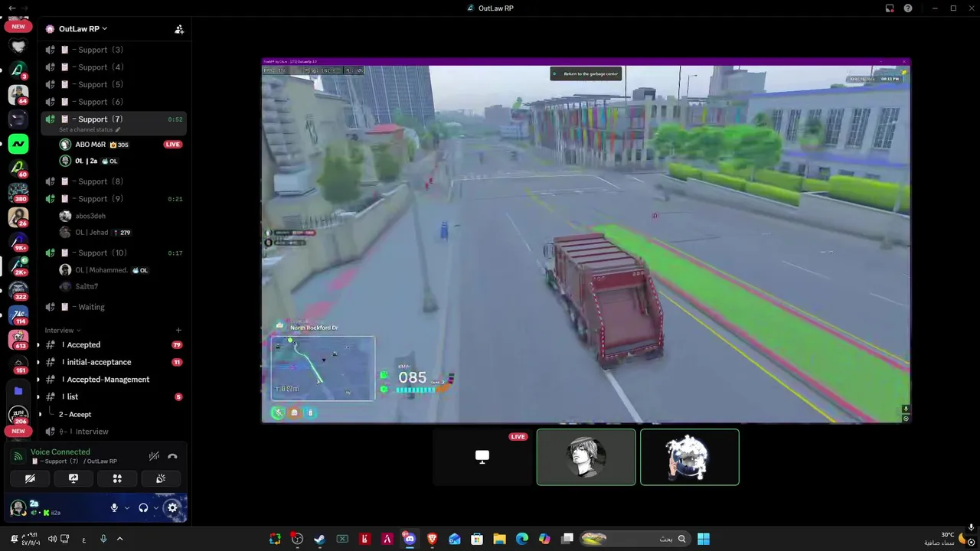This screenshot has width=980, height=551.
Task: Open server with 64 notification badge
Action: tap(18, 94)
